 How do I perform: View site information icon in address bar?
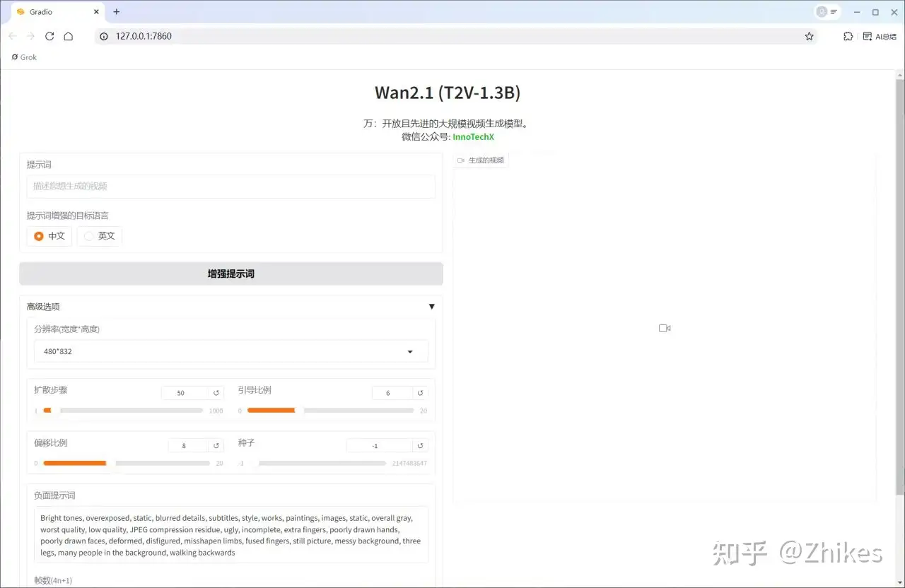point(104,36)
